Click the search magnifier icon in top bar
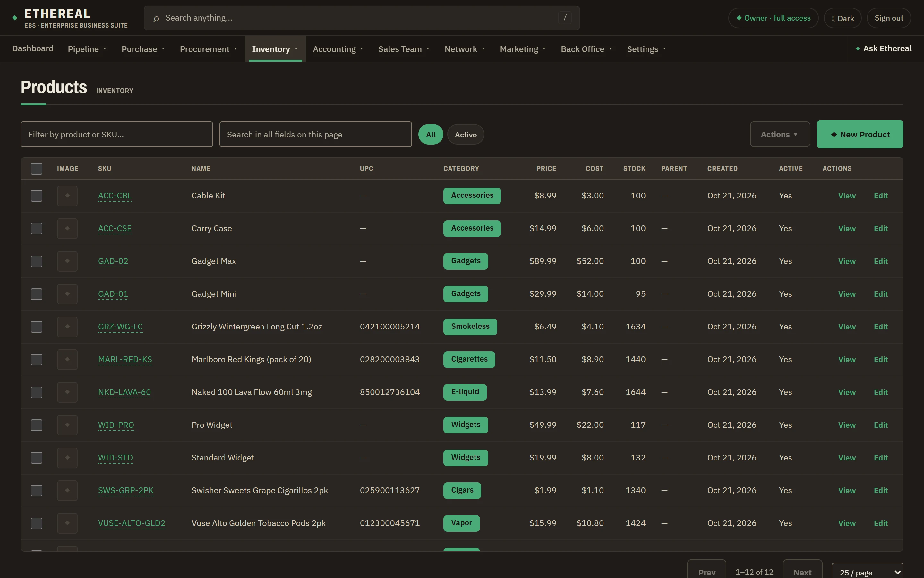 point(156,18)
